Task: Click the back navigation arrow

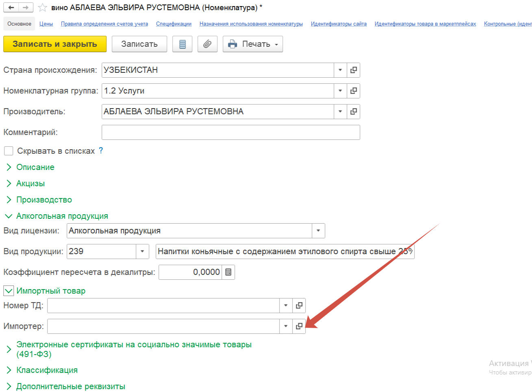Action: (x=11, y=7)
